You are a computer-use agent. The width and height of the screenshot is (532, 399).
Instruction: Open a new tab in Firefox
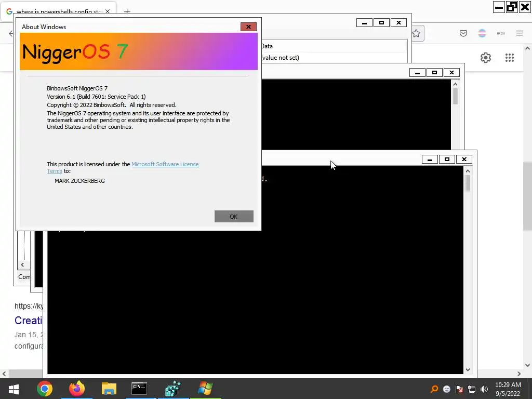[x=127, y=11]
